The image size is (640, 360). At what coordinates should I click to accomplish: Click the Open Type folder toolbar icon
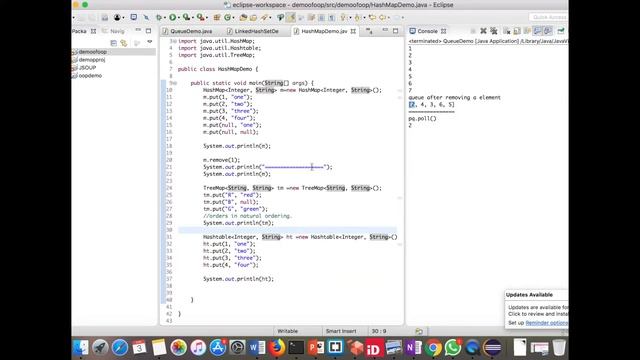(243, 18)
